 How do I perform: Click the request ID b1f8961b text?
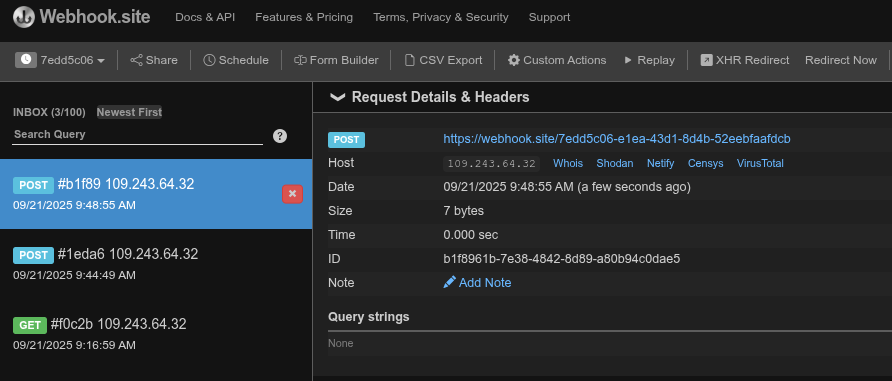coord(561,259)
